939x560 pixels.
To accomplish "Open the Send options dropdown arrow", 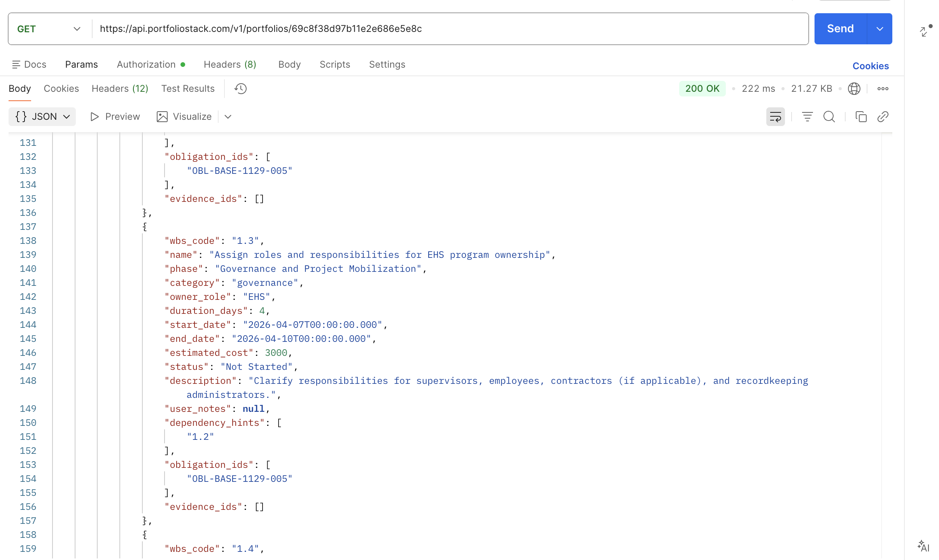I will [x=879, y=29].
